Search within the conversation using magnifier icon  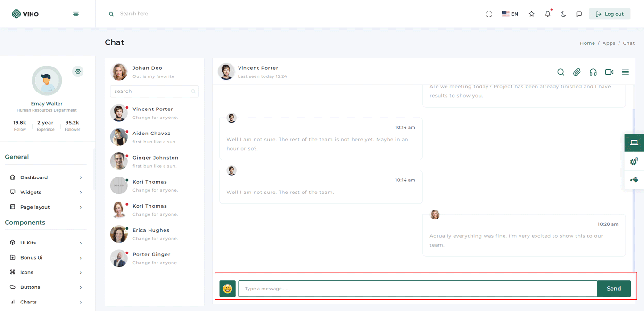pos(561,72)
